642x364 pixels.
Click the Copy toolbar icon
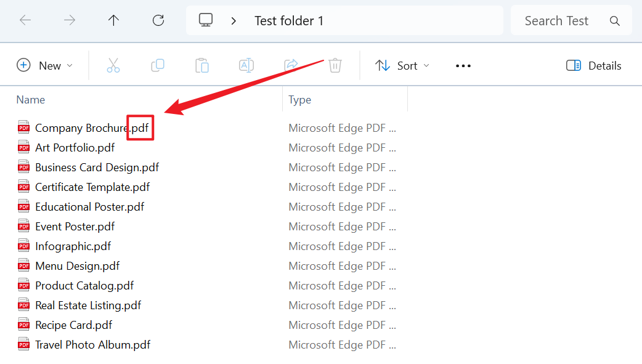pos(158,65)
